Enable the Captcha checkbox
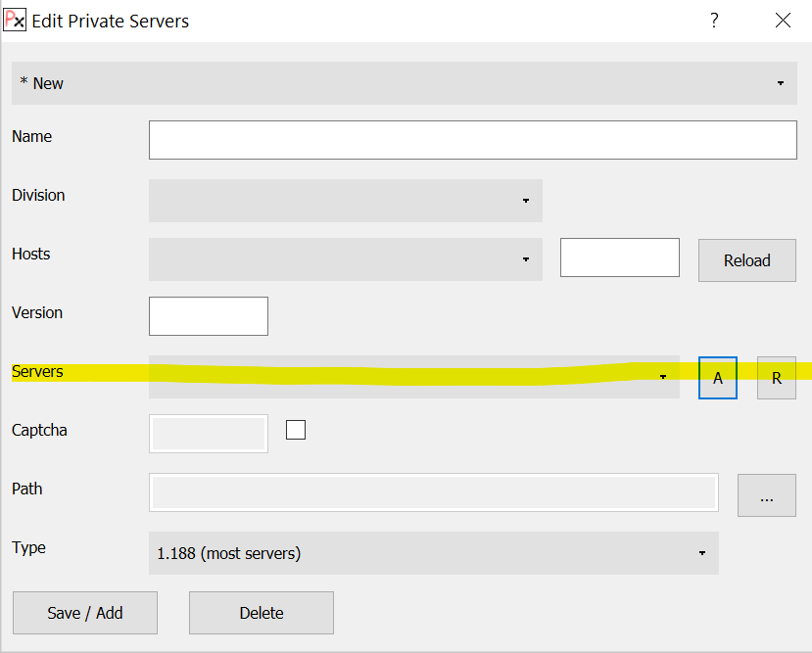 pyautogui.click(x=296, y=430)
